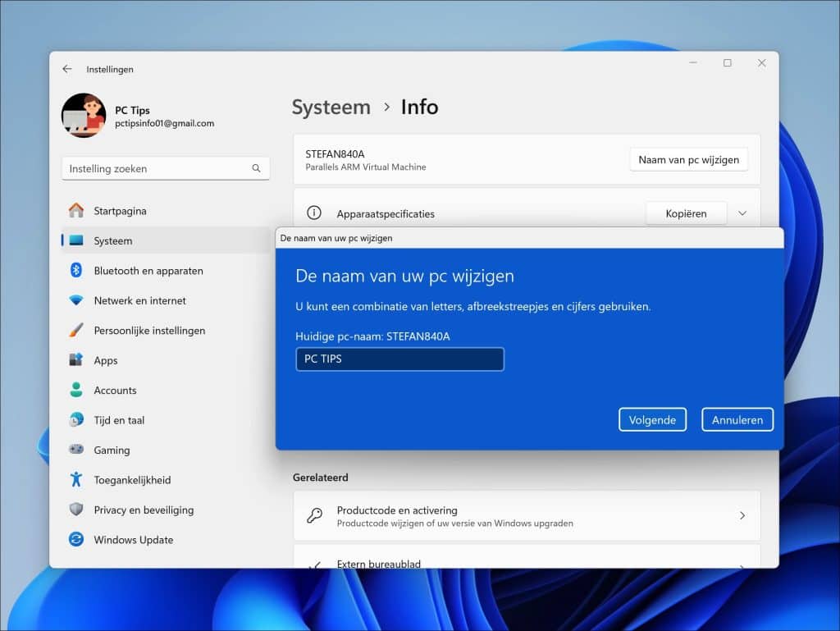Click Systeem breadcrumb in header
This screenshot has width=840, height=631.
[331, 107]
